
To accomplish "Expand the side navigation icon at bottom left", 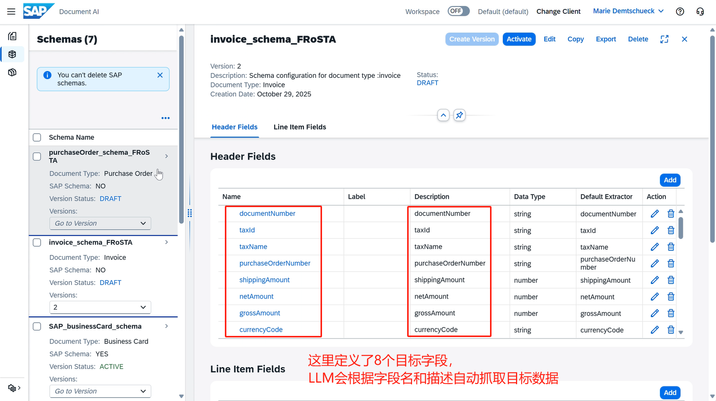I will (x=14, y=388).
